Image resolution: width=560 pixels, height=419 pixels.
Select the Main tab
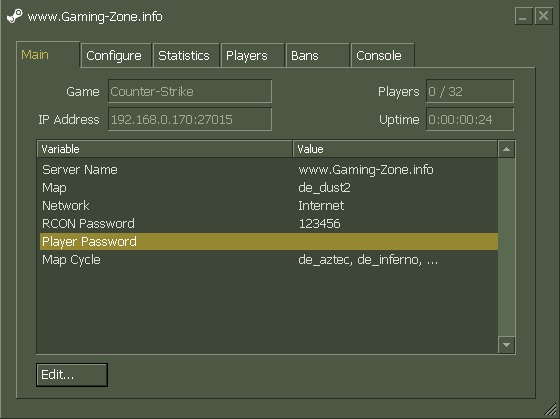tap(48, 55)
